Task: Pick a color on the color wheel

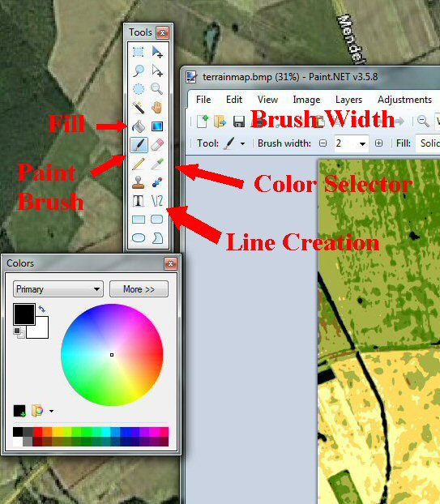Action: pos(112,355)
